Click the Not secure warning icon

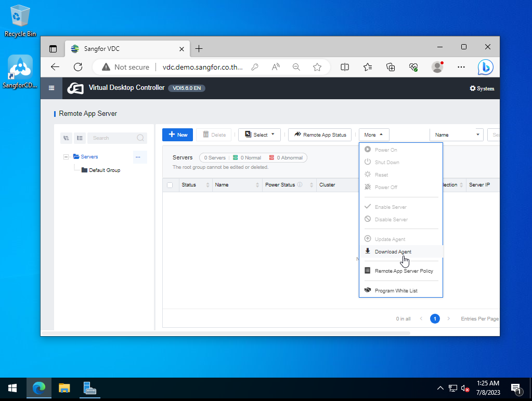click(x=106, y=67)
